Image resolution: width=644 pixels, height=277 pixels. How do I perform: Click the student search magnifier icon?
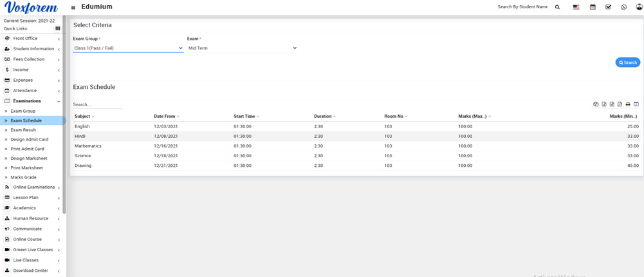(557, 7)
